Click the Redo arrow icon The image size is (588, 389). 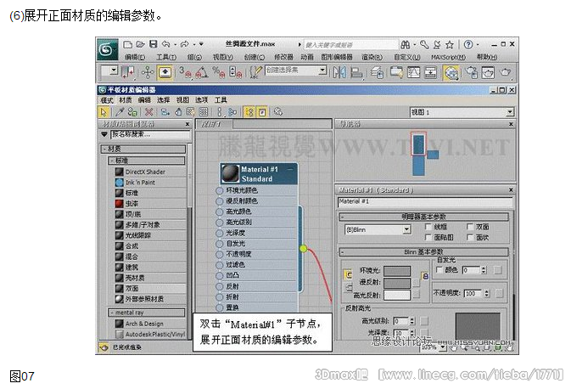click(184, 44)
